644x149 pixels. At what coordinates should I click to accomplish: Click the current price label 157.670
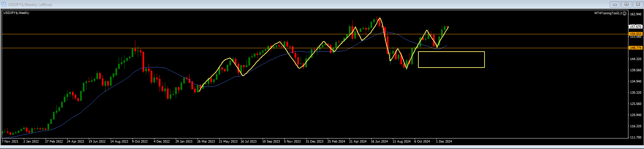click(x=636, y=26)
